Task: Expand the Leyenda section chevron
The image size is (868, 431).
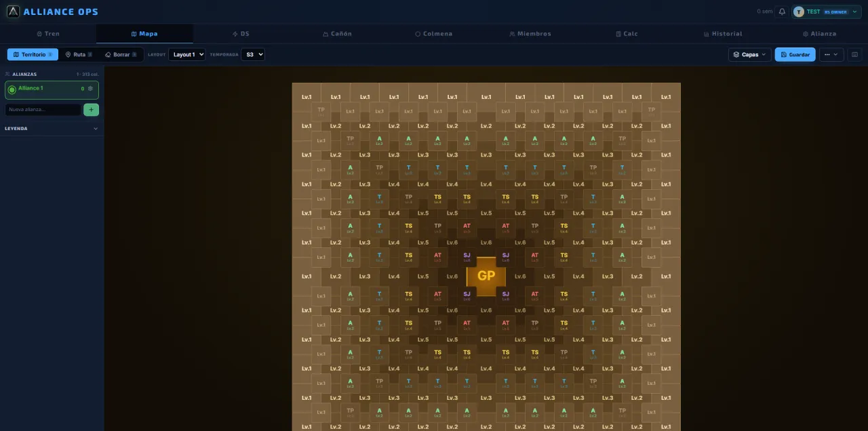Action: pyautogui.click(x=95, y=128)
